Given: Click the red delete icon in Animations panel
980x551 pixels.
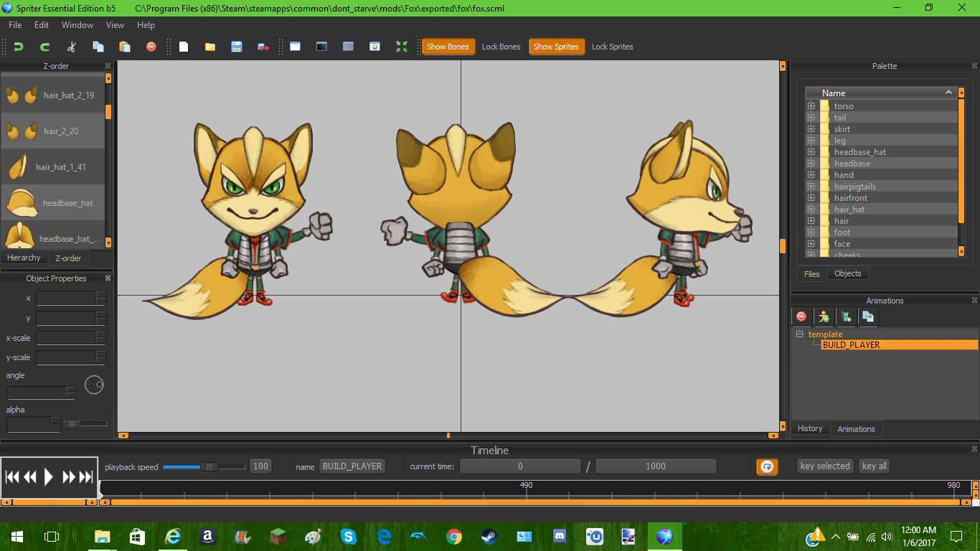Looking at the screenshot, I should click(801, 316).
